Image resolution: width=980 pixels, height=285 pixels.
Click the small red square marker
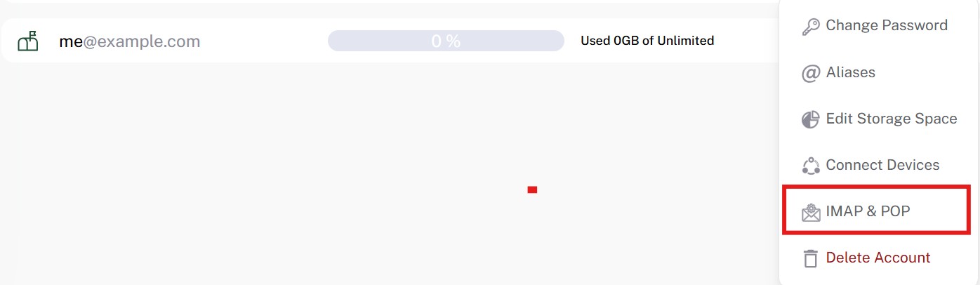[x=532, y=190]
